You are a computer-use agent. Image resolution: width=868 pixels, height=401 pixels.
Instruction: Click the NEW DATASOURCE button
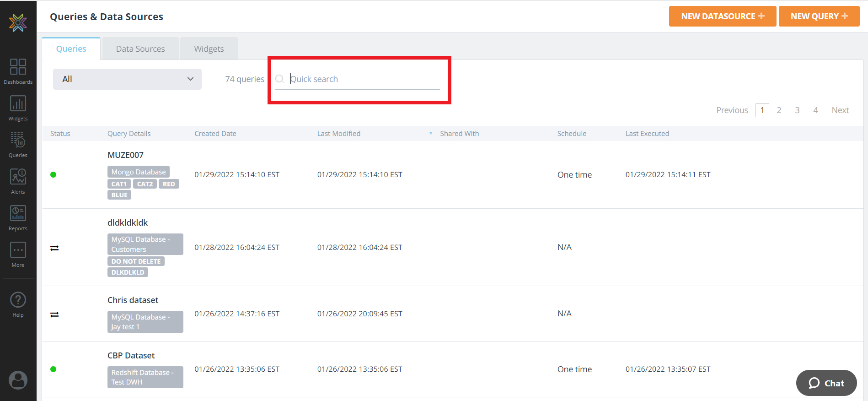coord(722,16)
